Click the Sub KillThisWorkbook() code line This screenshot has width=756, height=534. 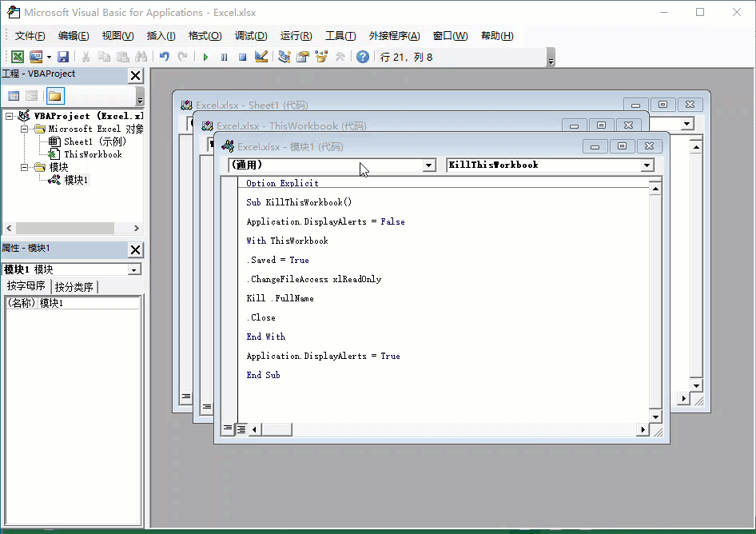pyautogui.click(x=299, y=202)
